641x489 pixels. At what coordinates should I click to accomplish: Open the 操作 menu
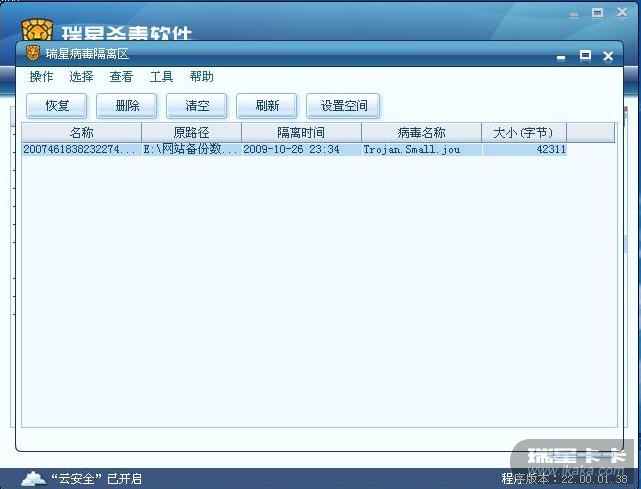[41, 76]
